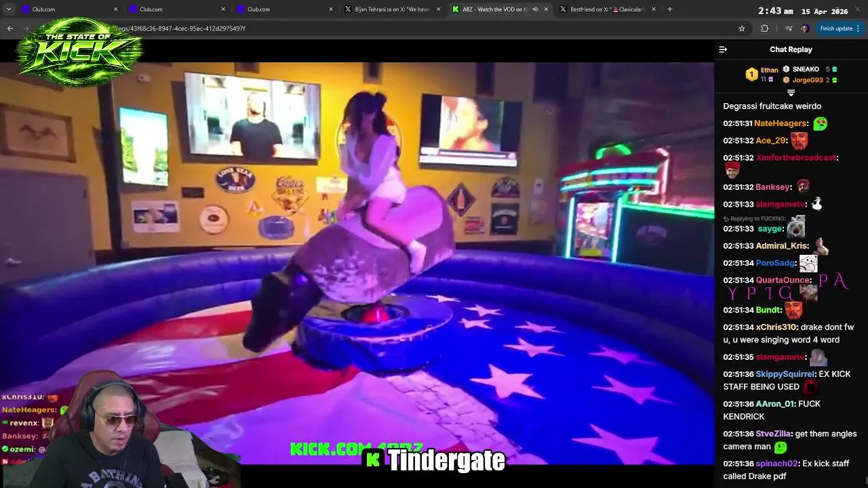This screenshot has width=868, height=488.
Task: Collapse the Chat Replay panel
Action: coord(723,49)
